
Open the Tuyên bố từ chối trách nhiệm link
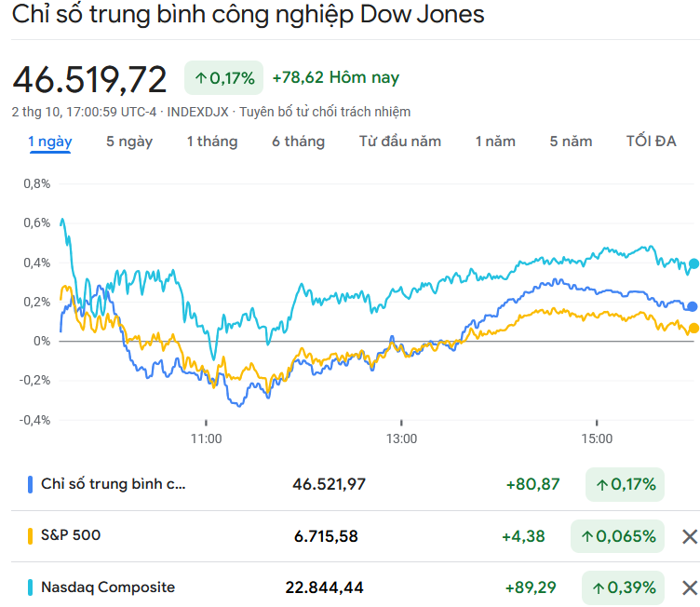click(x=325, y=112)
